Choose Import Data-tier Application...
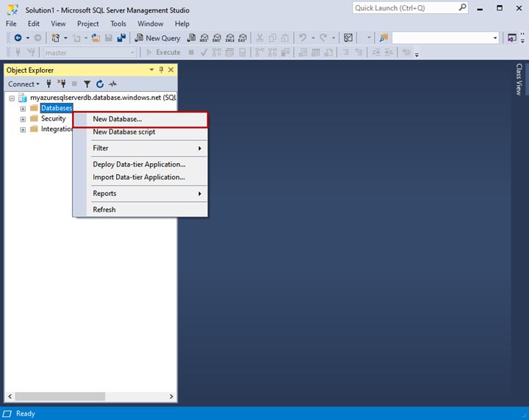Image resolution: width=529 pixels, height=420 pixels. click(x=140, y=177)
